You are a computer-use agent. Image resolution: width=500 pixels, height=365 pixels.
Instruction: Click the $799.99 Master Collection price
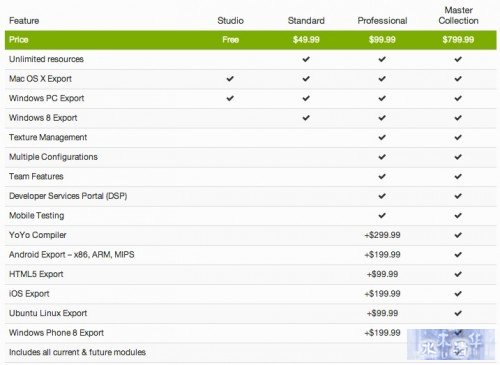458,40
